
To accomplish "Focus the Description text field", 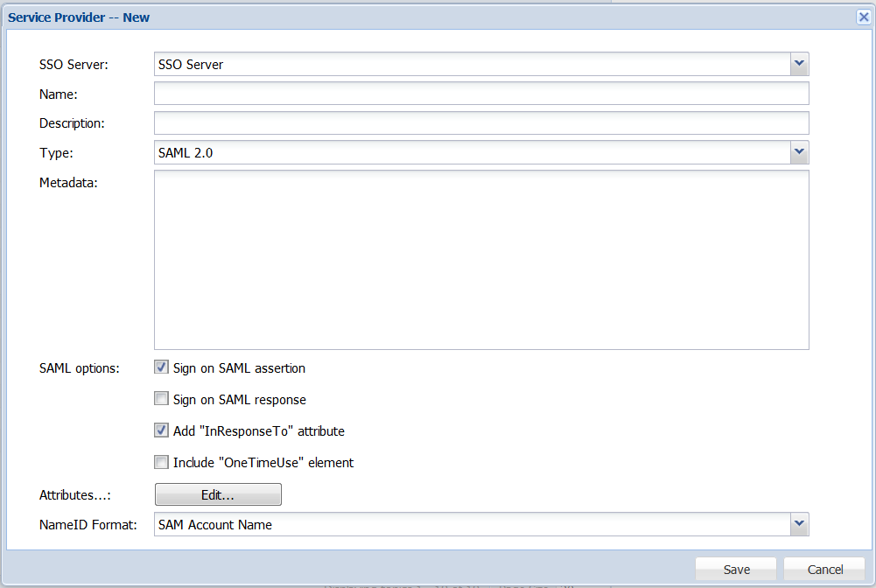I will coord(480,123).
